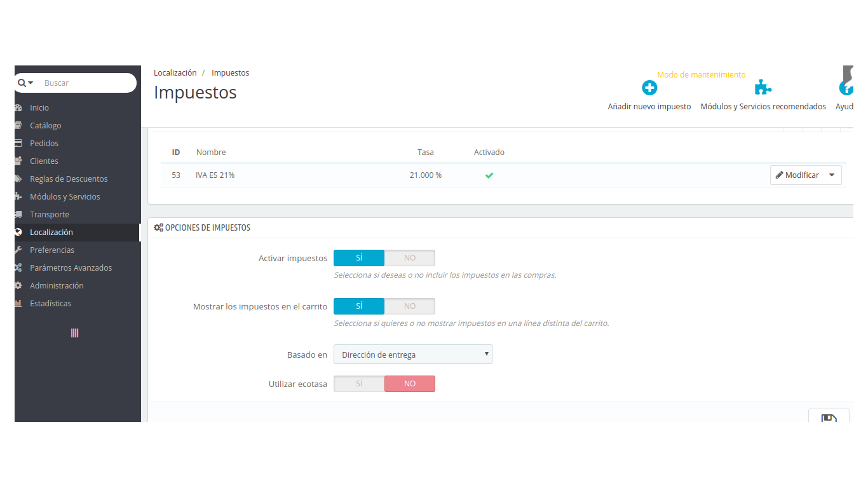This screenshot has height=488, width=868.
Task: Open Parámetros Avanzados menu item
Action: click(71, 268)
